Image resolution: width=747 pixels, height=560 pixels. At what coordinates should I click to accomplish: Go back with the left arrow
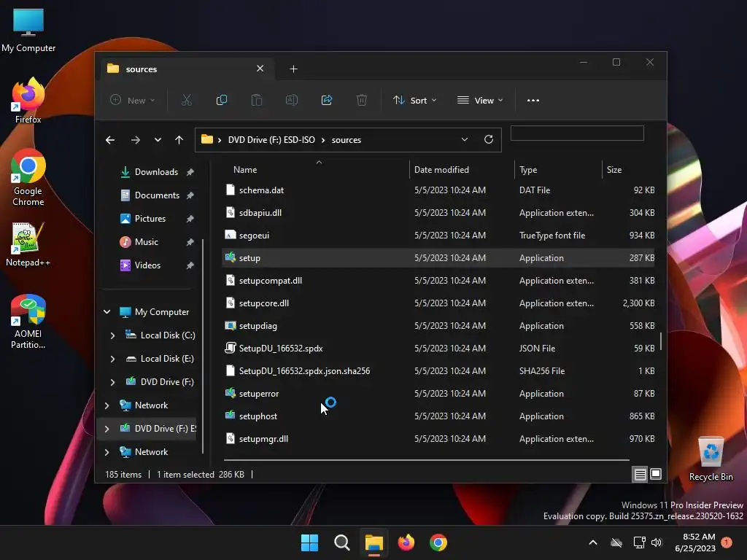pyautogui.click(x=110, y=140)
